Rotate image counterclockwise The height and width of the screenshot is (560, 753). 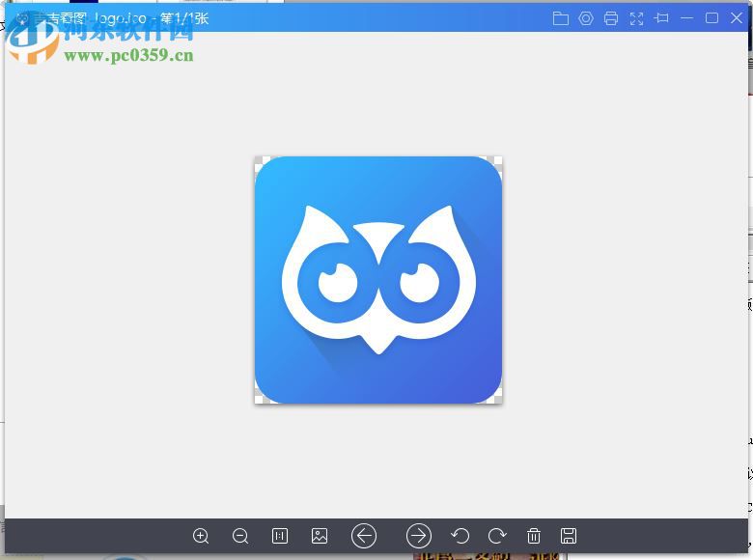[x=460, y=536]
